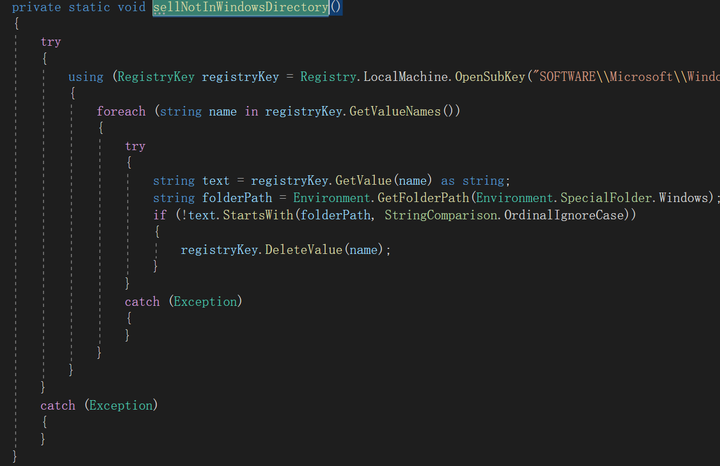
Task: Click the SpecialFolder enum reference
Action: 608,198
